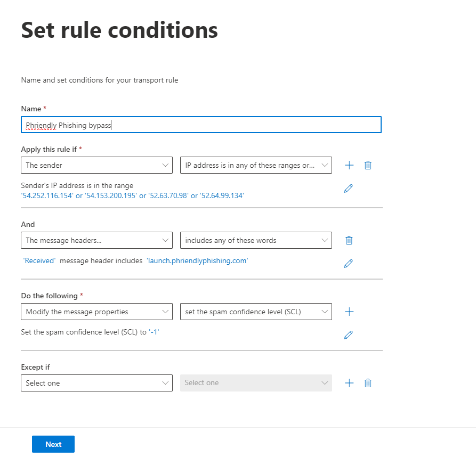This screenshot has height=457, width=476.
Task: Click the Next button
Action: tap(53, 444)
